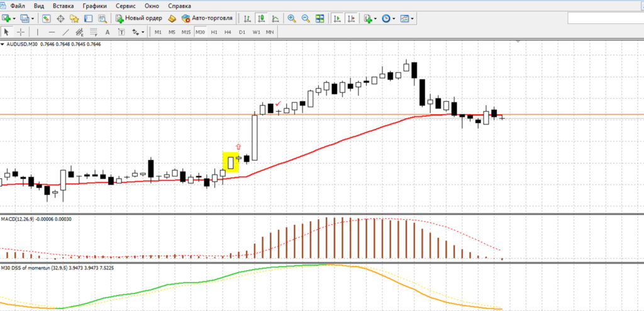Image resolution: width=644 pixels, height=311 pixels.
Task: Select the H4 timeframe
Action: [228, 32]
